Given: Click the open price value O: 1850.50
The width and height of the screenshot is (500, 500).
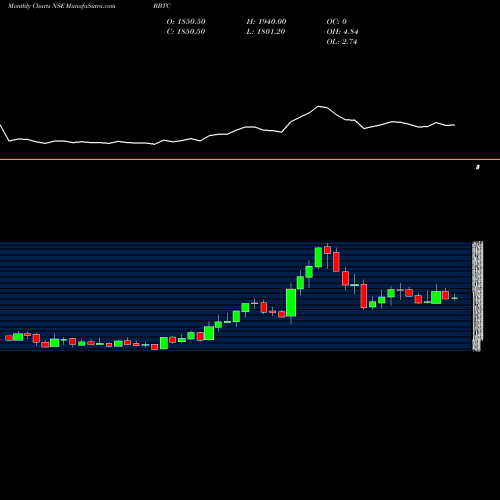Looking at the screenshot, I should pos(186,21).
